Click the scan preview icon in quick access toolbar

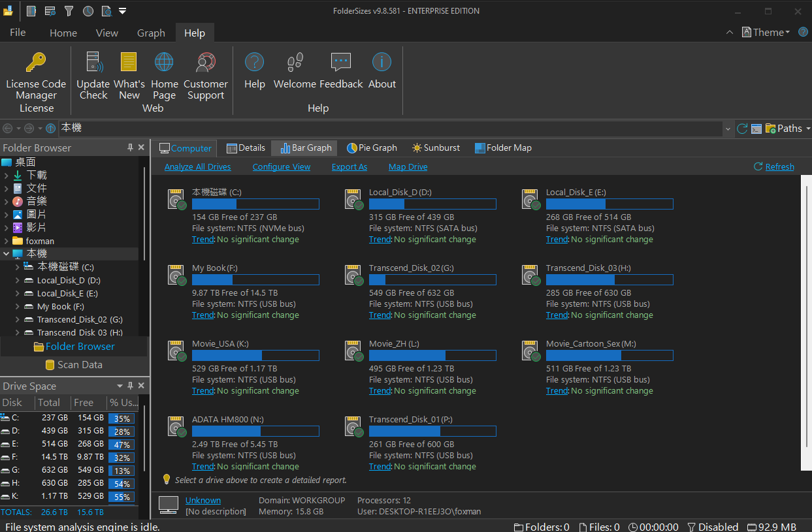106,11
